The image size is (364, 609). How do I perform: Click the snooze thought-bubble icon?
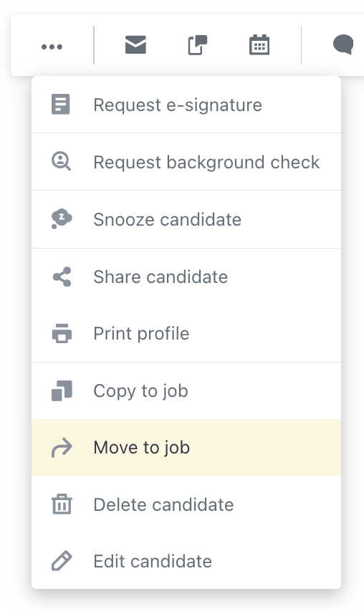62,219
